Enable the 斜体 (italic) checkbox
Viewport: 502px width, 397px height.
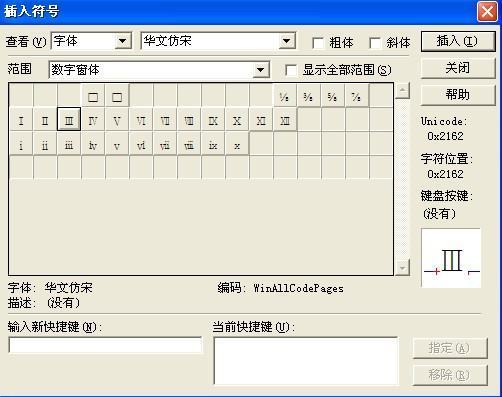(375, 43)
